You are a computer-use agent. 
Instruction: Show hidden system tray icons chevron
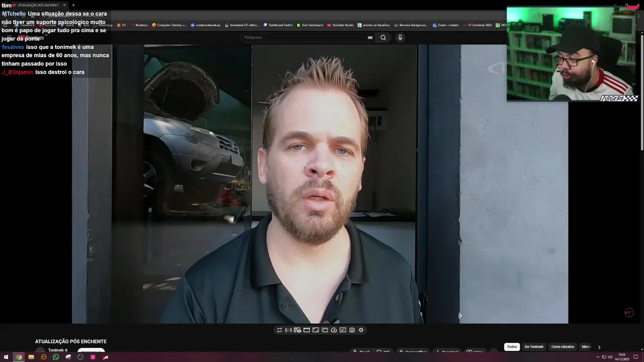[598, 357]
